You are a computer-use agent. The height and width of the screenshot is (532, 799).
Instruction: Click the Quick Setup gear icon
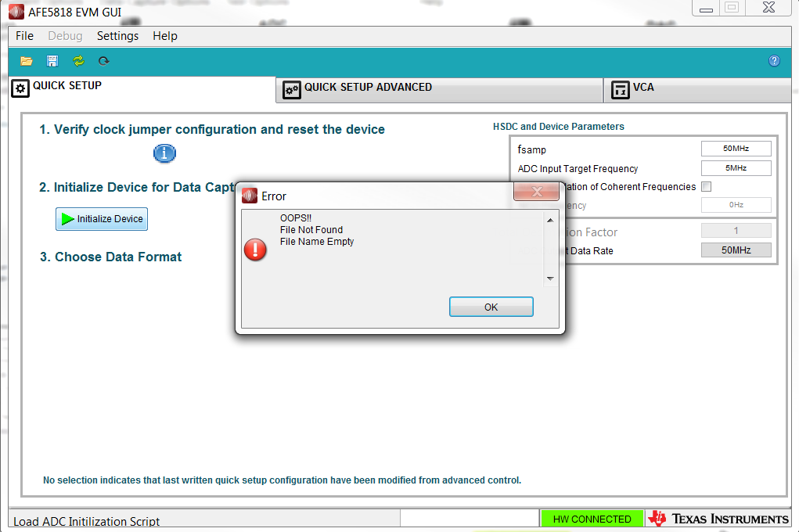click(x=20, y=88)
